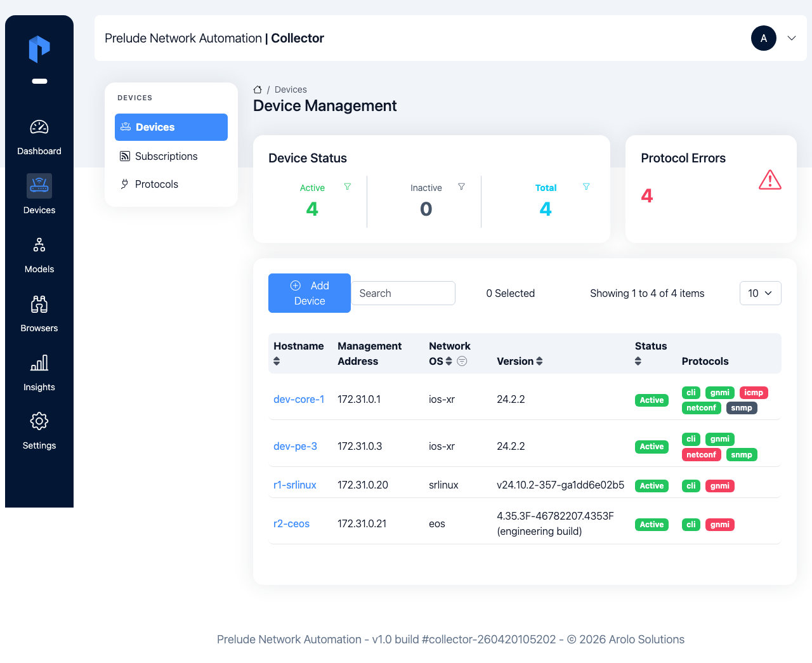Sort table by Status arrows
812x663 pixels.
[x=638, y=361]
